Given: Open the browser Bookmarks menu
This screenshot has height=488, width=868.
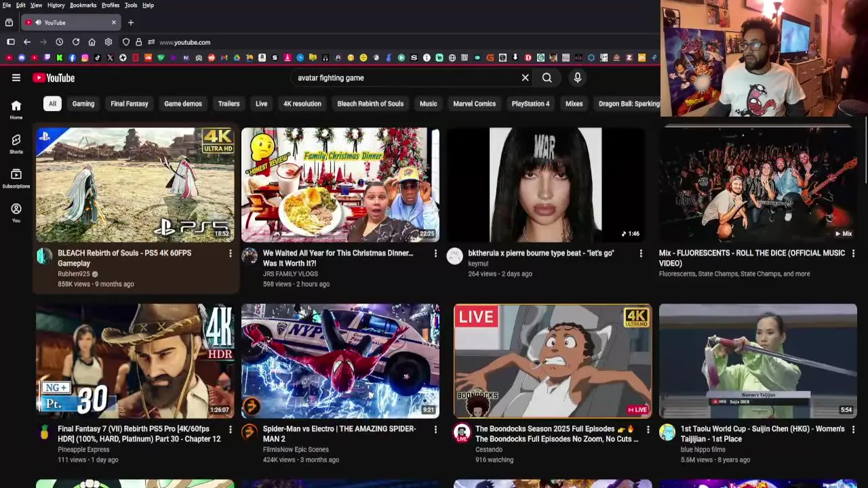Looking at the screenshot, I should coord(83,5).
